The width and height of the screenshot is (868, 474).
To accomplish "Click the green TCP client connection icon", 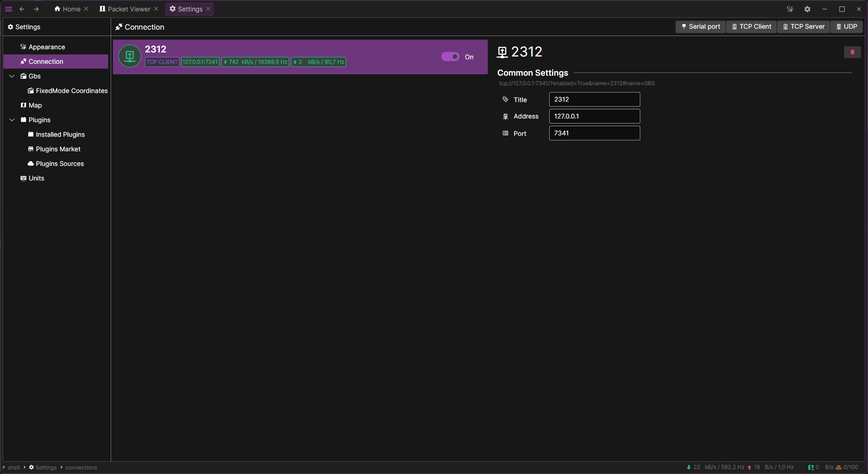I will click(x=130, y=56).
